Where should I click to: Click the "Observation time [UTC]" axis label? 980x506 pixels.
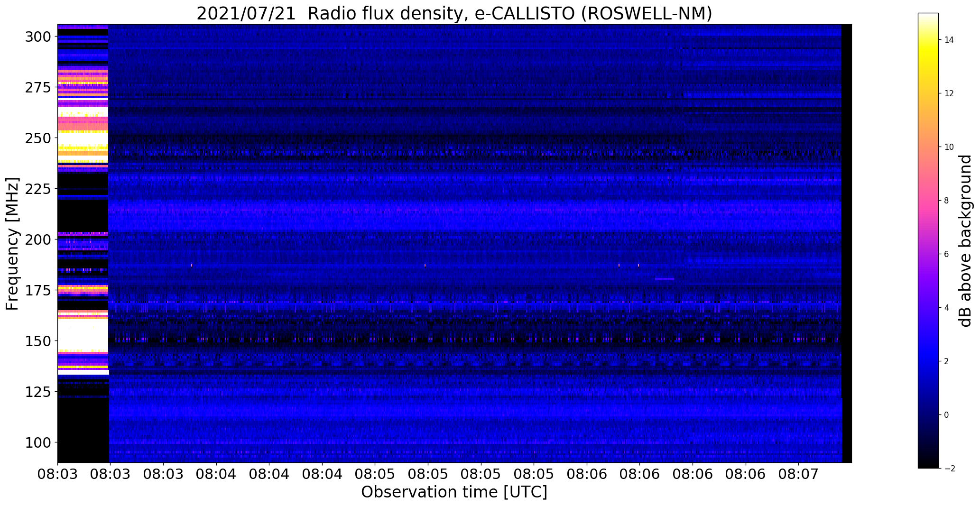[454, 492]
